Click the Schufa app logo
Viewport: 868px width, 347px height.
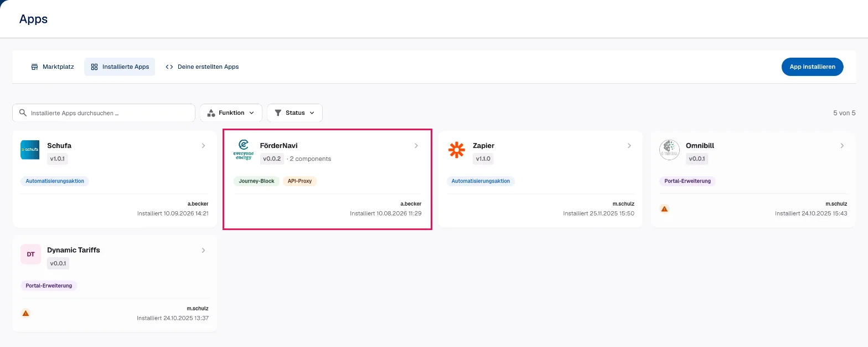[x=30, y=150]
